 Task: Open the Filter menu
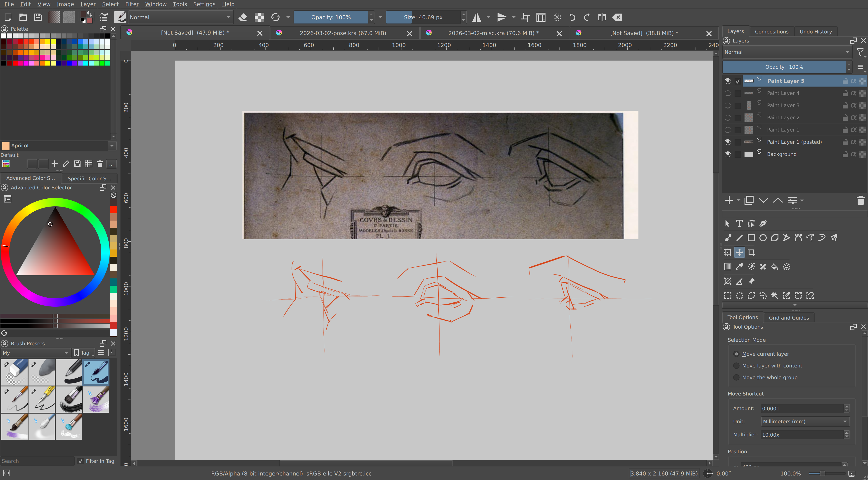(132, 4)
